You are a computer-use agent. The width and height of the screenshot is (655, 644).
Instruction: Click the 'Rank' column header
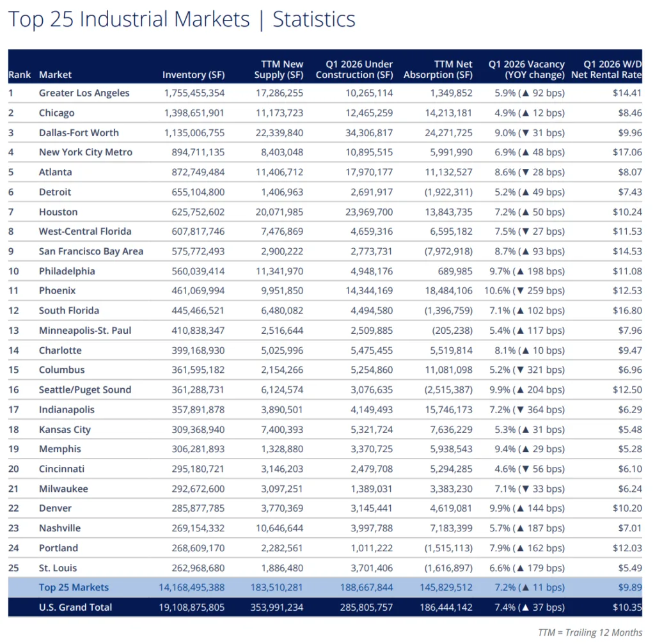(20, 75)
